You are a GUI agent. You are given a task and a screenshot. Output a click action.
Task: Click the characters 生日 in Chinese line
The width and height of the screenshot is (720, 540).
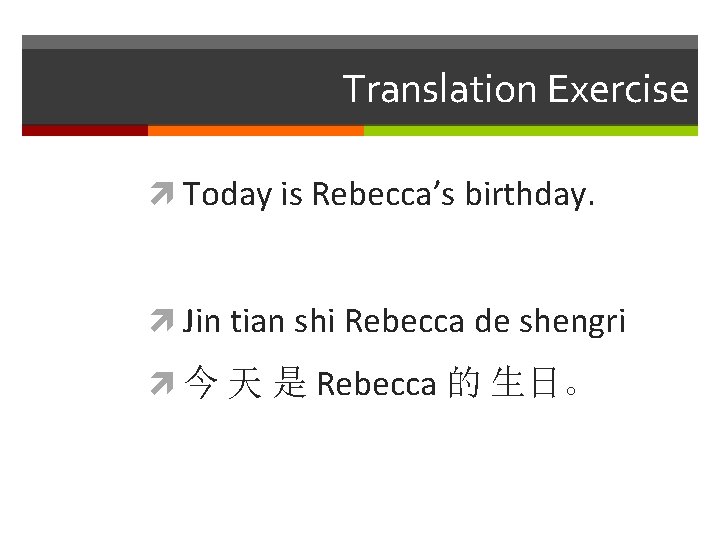click(x=524, y=382)
